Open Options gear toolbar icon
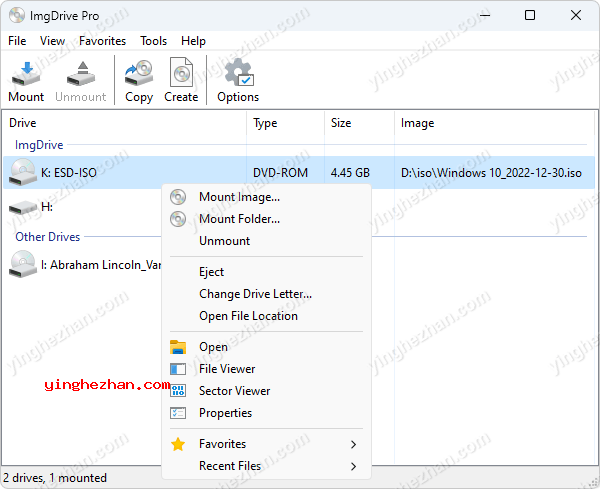This screenshot has height=489, width=600. (x=239, y=72)
